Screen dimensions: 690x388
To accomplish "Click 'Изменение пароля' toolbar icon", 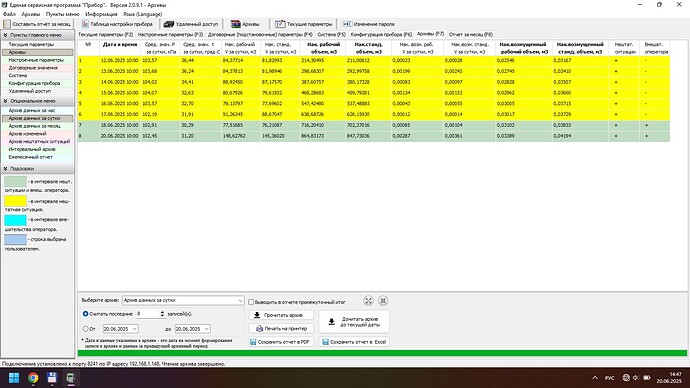I will tap(369, 24).
